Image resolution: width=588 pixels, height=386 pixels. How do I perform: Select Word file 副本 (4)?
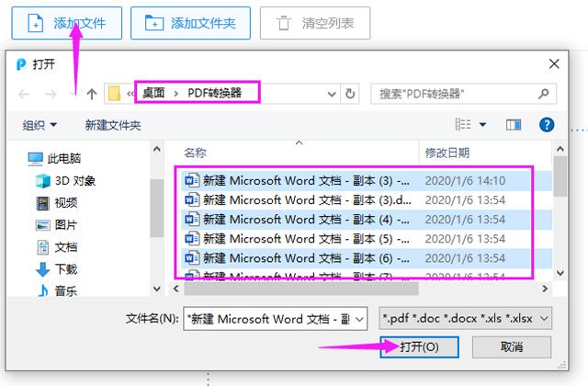pos(366,220)
